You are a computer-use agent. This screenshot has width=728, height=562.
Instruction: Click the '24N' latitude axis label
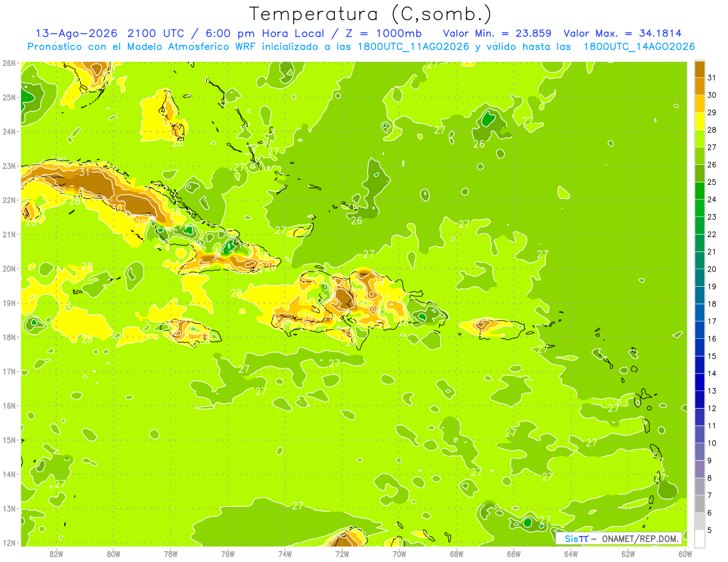(x=9, y=132)
